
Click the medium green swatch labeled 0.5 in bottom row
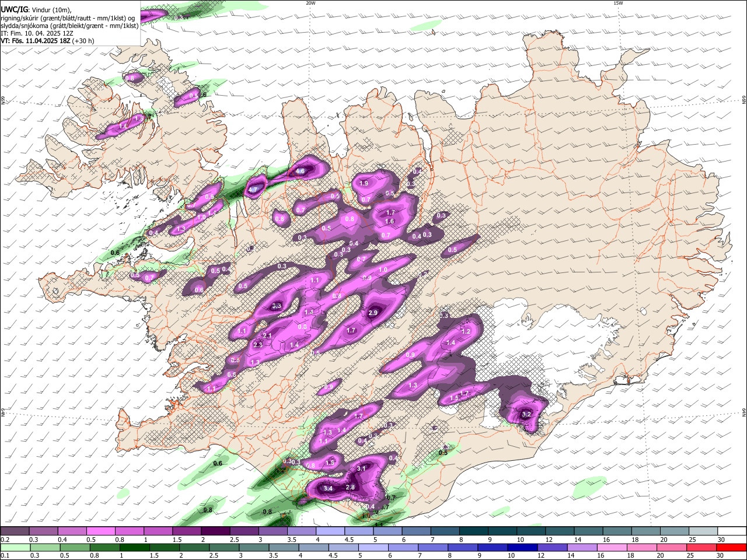pos(74,548)
